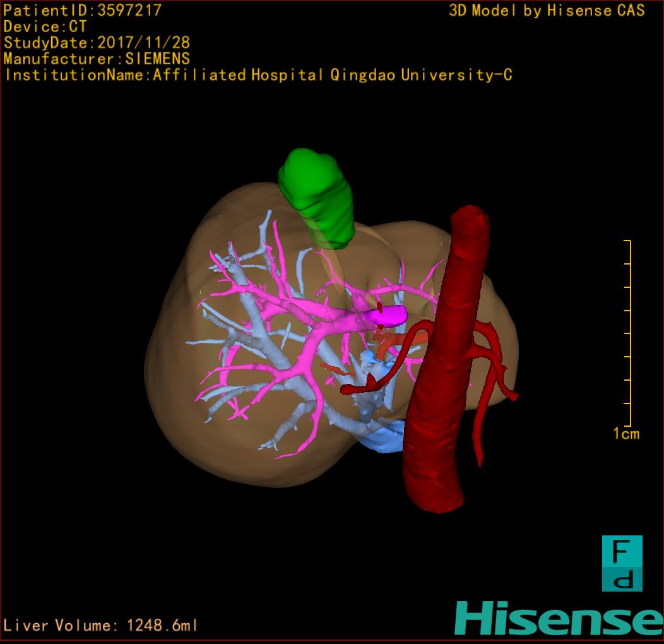The height and width of the screenshot is (644, 664).
Task: Click the 'Manufacturer:SIEMENS' text
Action: click(x=97, y=59)
